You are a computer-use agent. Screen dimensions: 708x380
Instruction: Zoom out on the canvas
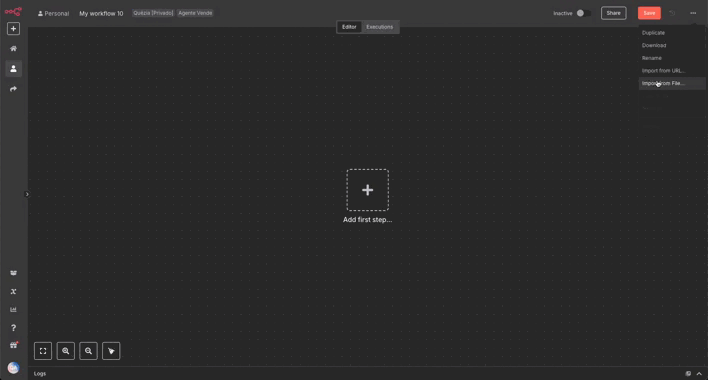(88, 351)
